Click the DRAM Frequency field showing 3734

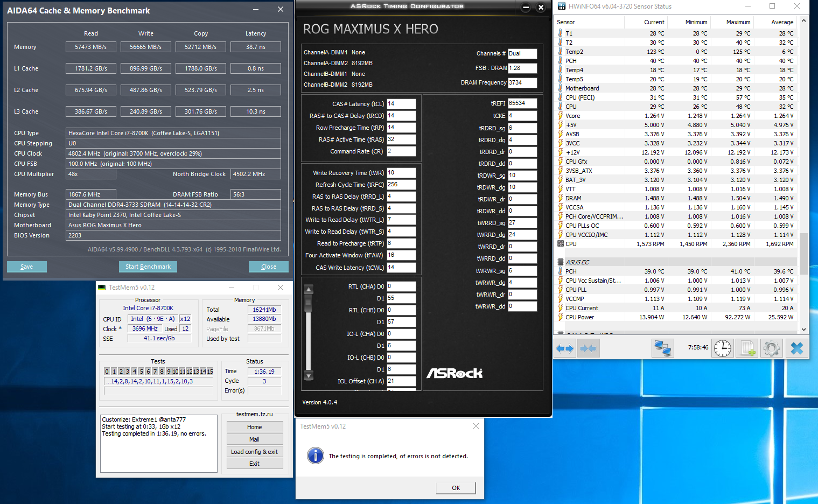522,82
